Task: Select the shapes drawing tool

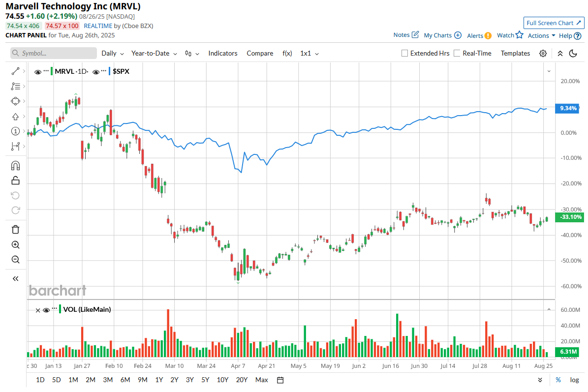Action: point(15,101)
